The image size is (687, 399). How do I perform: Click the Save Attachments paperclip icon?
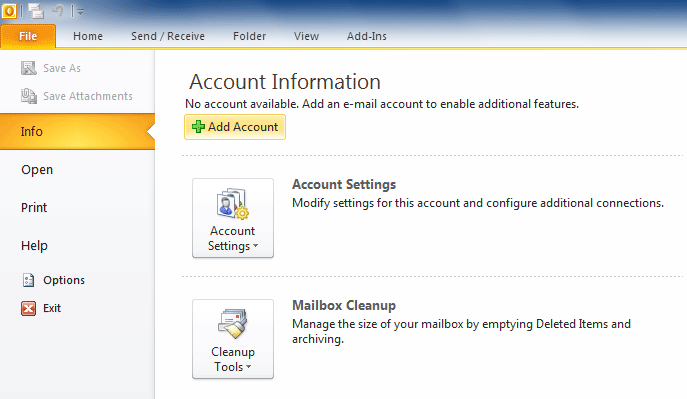[28, 96]
